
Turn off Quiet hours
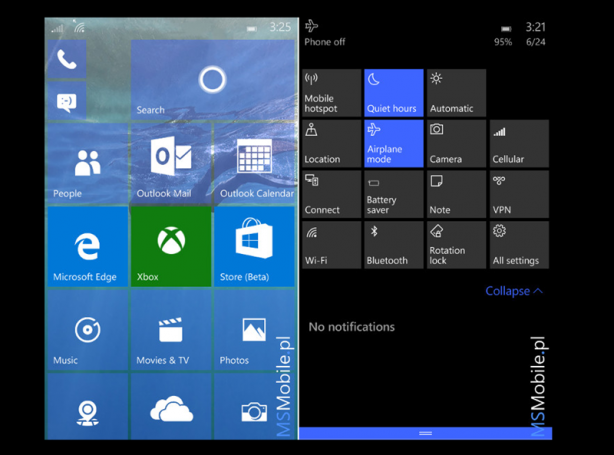coord(394,93)
